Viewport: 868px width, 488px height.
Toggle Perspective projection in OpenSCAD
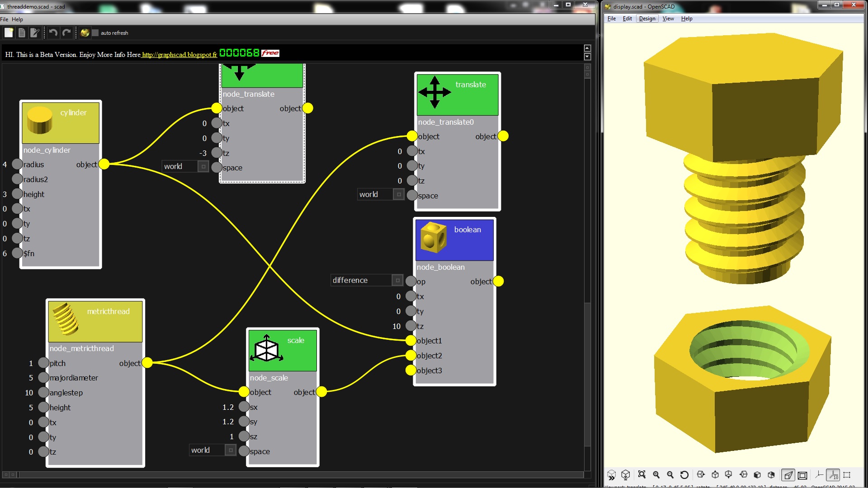(788, 475)
